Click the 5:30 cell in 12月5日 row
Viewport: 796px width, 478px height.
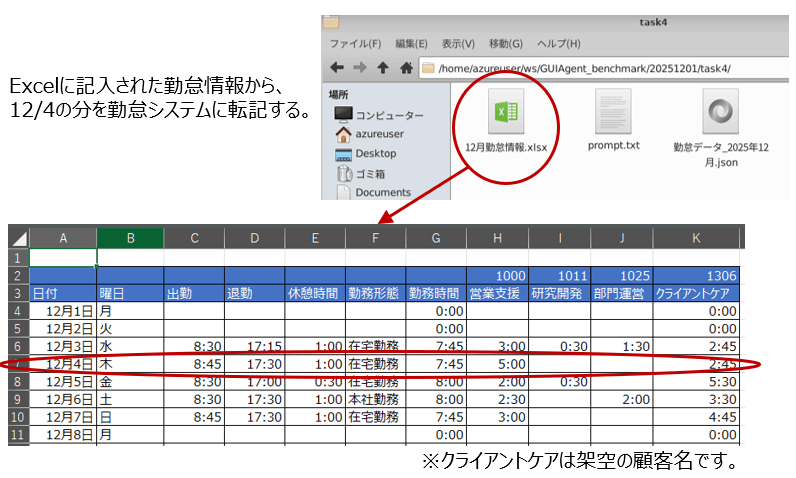(696, 382)
